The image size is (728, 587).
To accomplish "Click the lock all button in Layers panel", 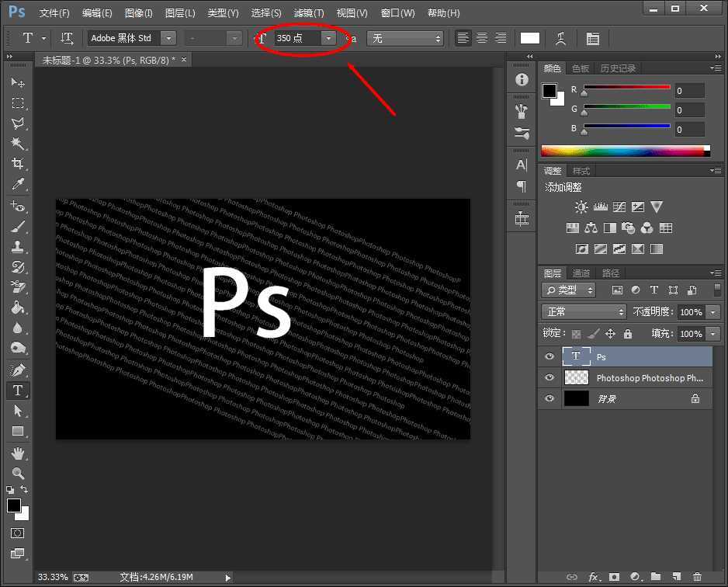I will coord(627,333).
